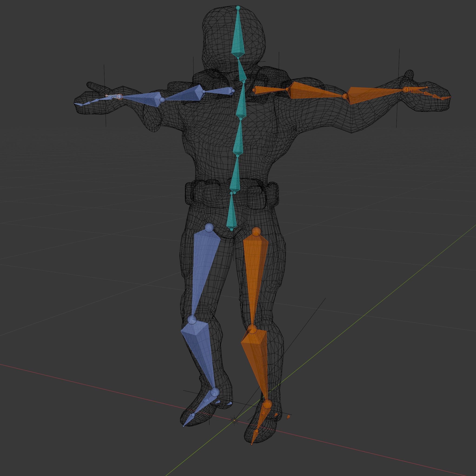The height and width of the screenshot is (476, 476).
Task: Click the orange hip joint sphere
Action: pos(257,231)
